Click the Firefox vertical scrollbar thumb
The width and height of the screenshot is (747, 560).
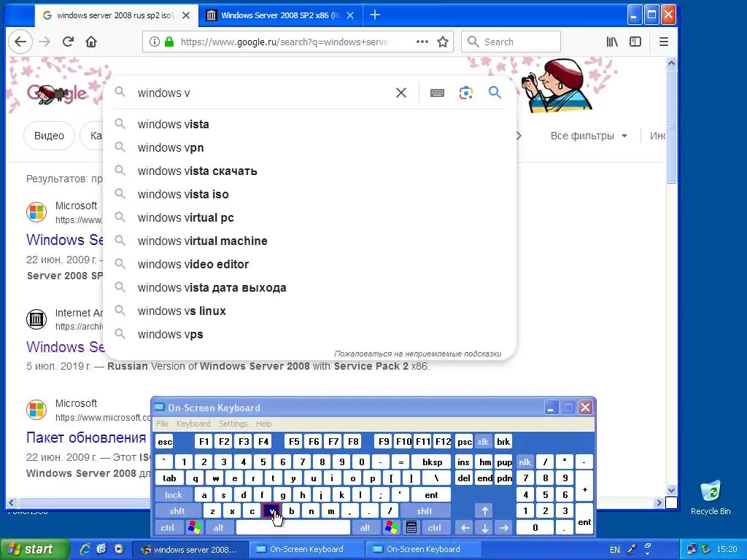(x=671, y=126)
